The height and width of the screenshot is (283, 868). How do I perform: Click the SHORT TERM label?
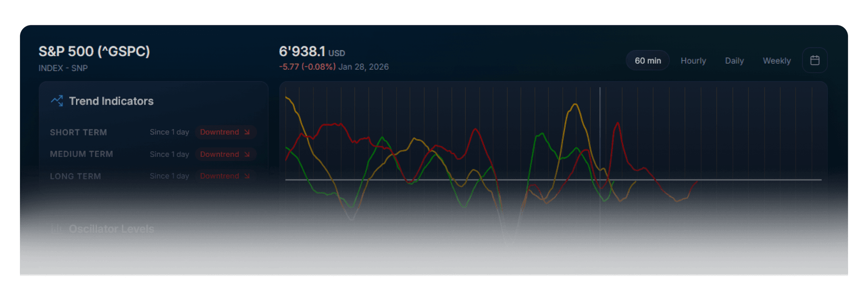pyautogui.click(x=78, y=132)
